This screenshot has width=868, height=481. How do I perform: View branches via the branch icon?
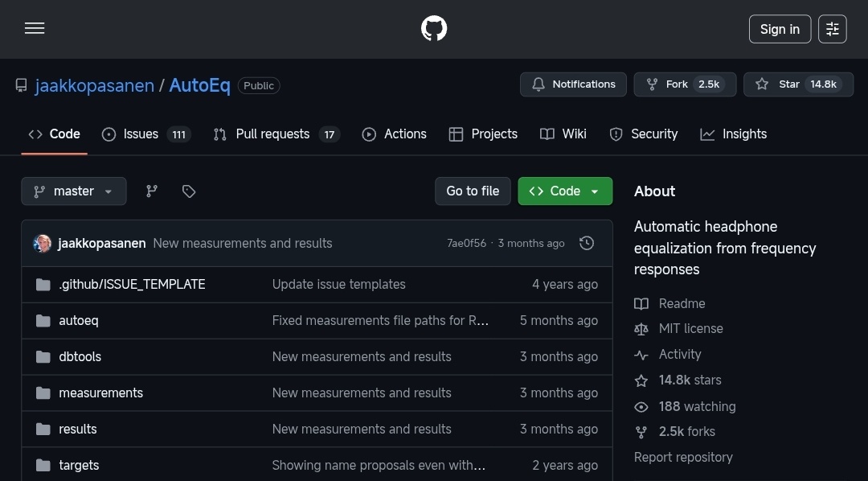152,191
